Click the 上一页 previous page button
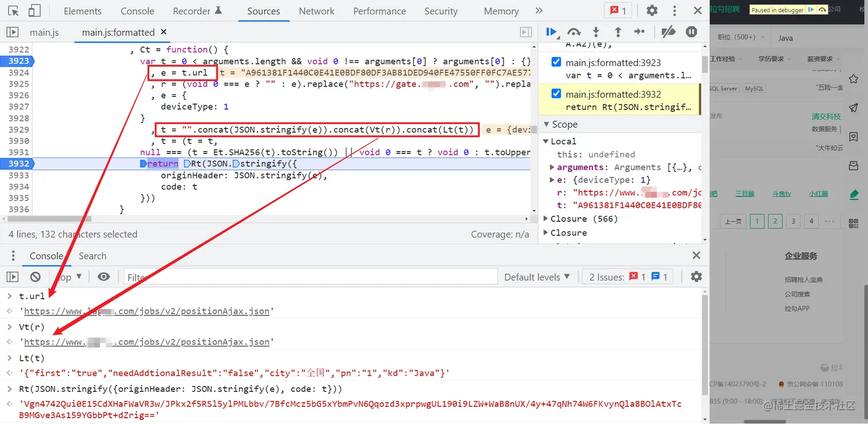868x424 pixels. [733, 221]
